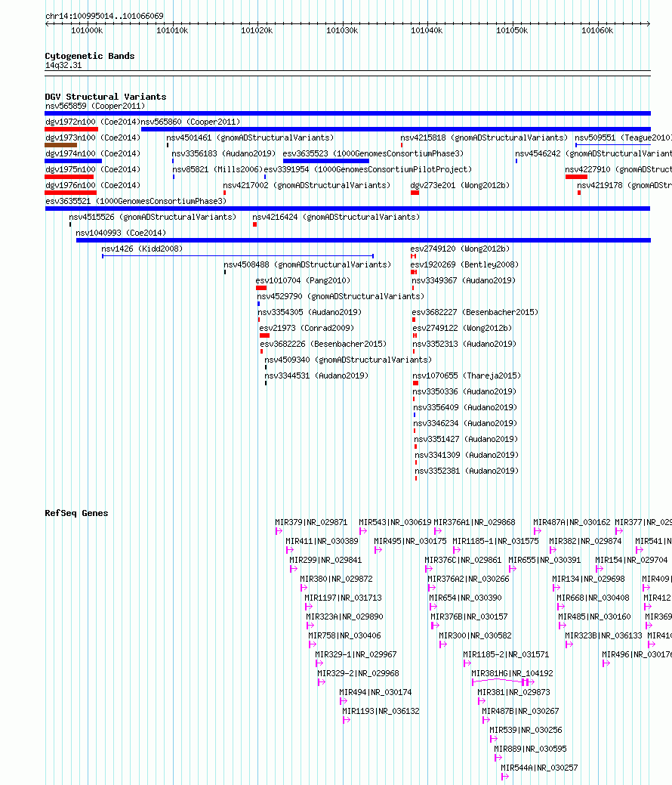Click the MIR654 gene arrow glyph
This screenshot has height=785, width=672.
pyautogui.click(x=433, y=607)
